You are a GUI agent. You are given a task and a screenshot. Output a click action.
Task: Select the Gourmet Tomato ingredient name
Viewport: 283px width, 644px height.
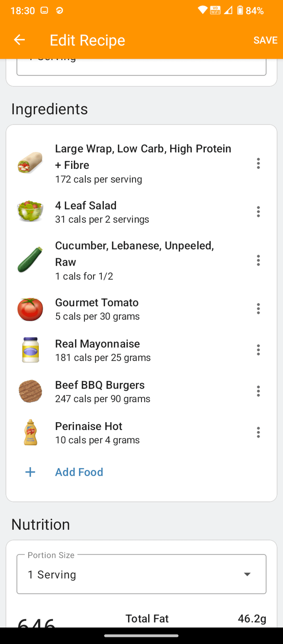click(97, 303)
